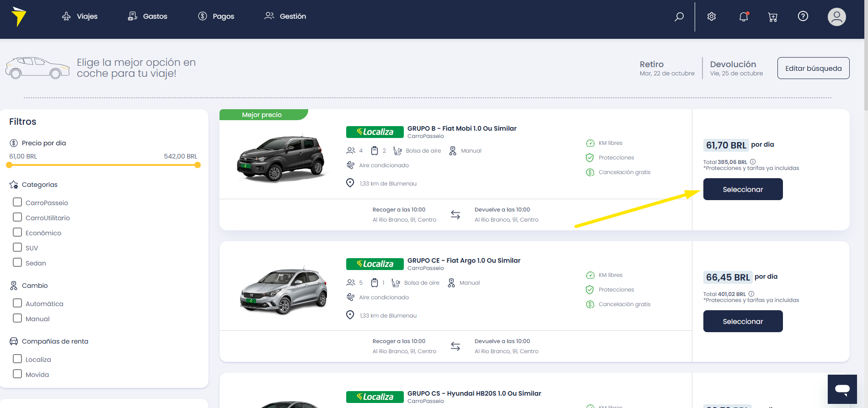The image size is (868, 408).
Task: Click pickup address on Fiat Mobi card
Action: [404, 220]
